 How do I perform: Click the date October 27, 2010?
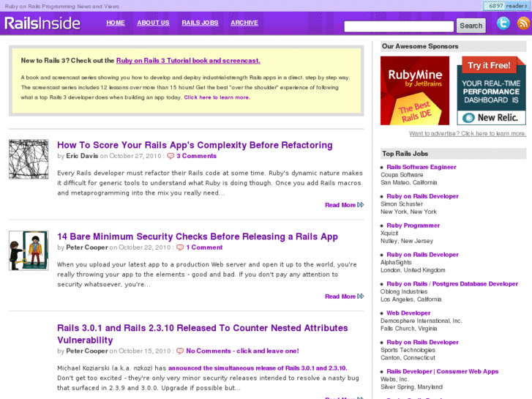pos(135,156)
